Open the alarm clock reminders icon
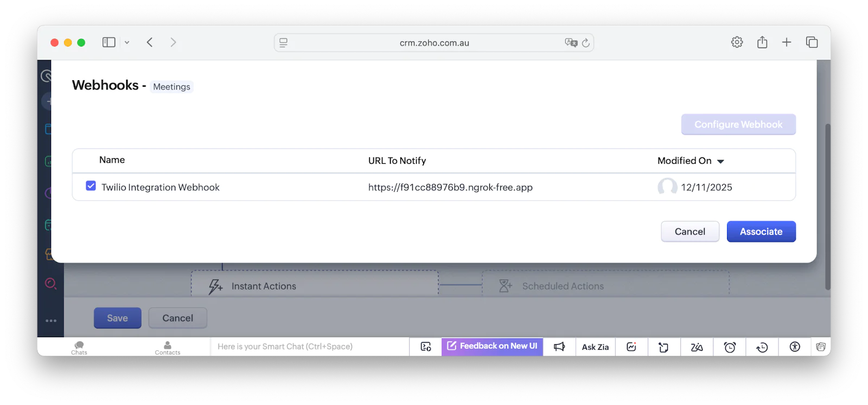 point(730,347)
